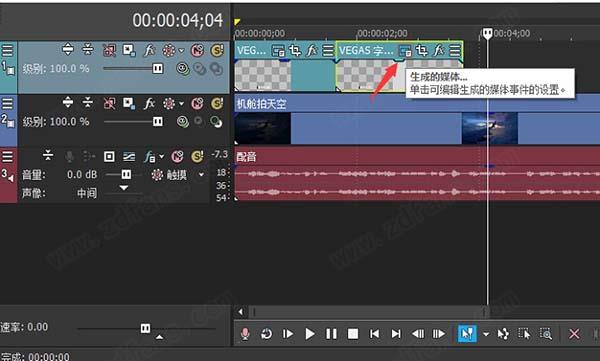The height and width of the screenshot is (361, 600).
Task: Expand automation settings dropdown on track 1
Action: click(x=181, y=50)
